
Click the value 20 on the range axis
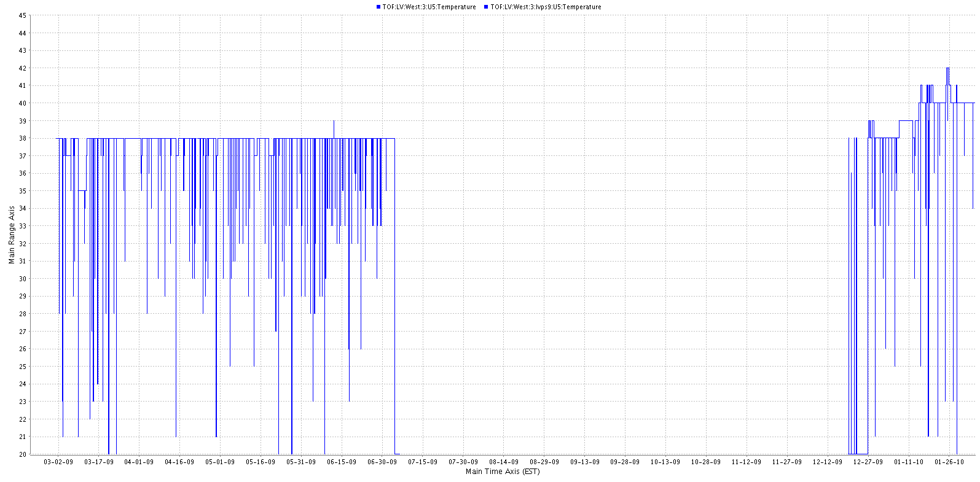[22, 454]
